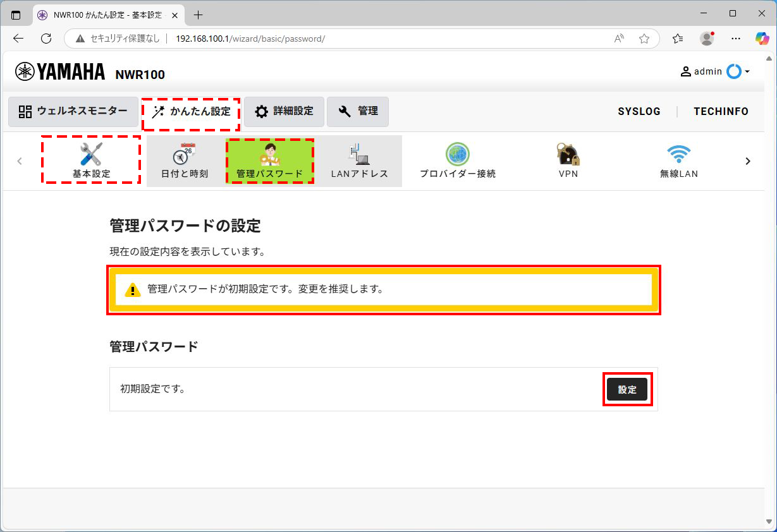
Task: Open the SYSLOG link
Action: coord(639,111)
